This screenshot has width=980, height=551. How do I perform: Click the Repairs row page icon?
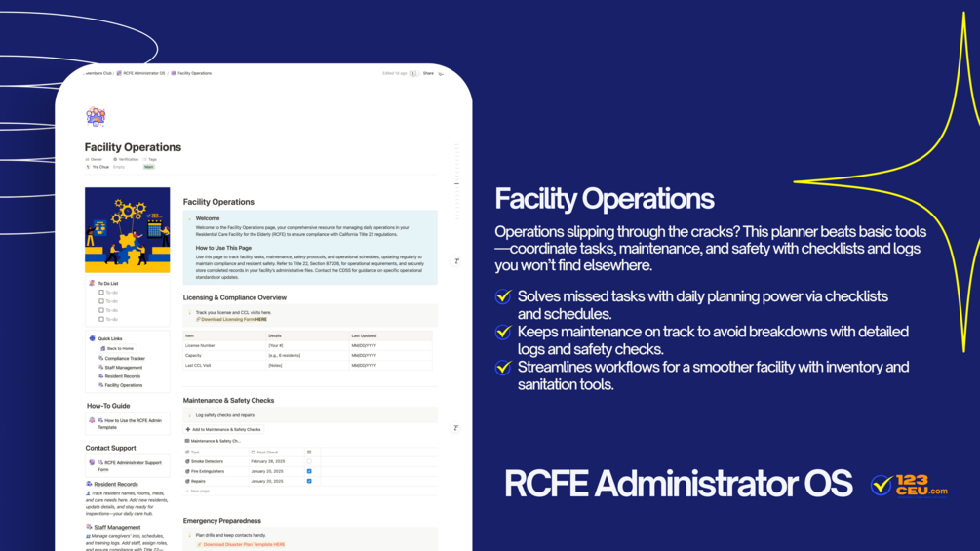coord(187,482)
